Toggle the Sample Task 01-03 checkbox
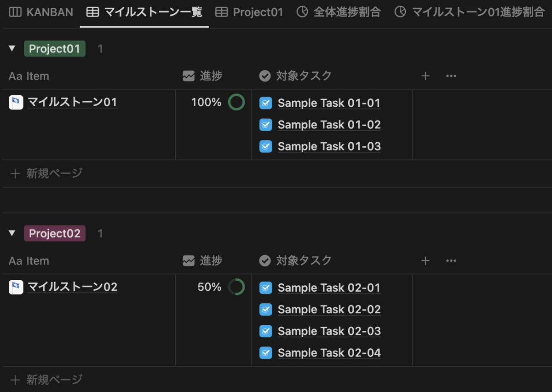 pos(266,146)
